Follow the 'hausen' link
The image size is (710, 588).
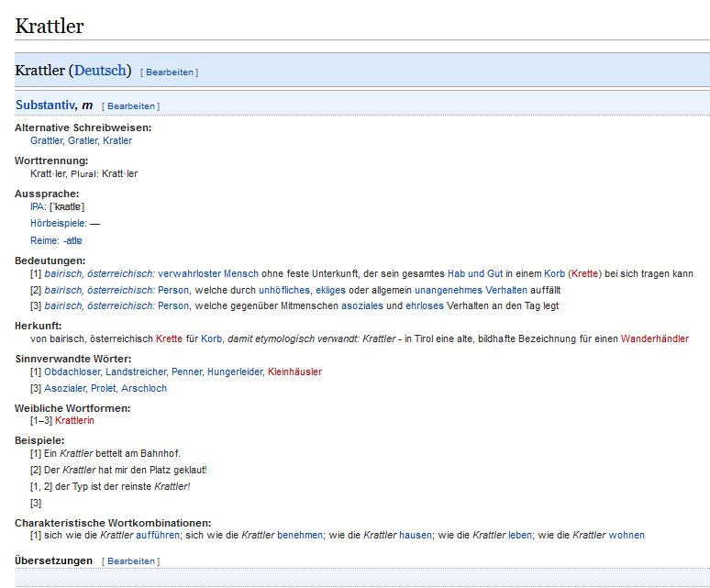(416, 535)
